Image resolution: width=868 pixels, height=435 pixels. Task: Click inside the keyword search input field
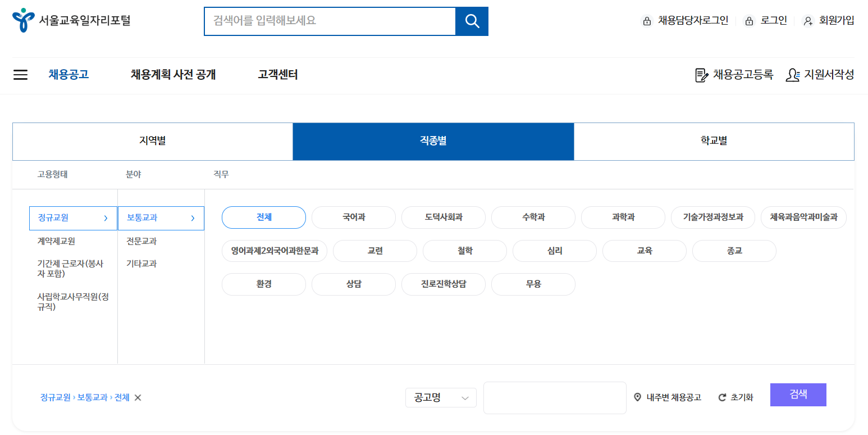pos(330,21)
